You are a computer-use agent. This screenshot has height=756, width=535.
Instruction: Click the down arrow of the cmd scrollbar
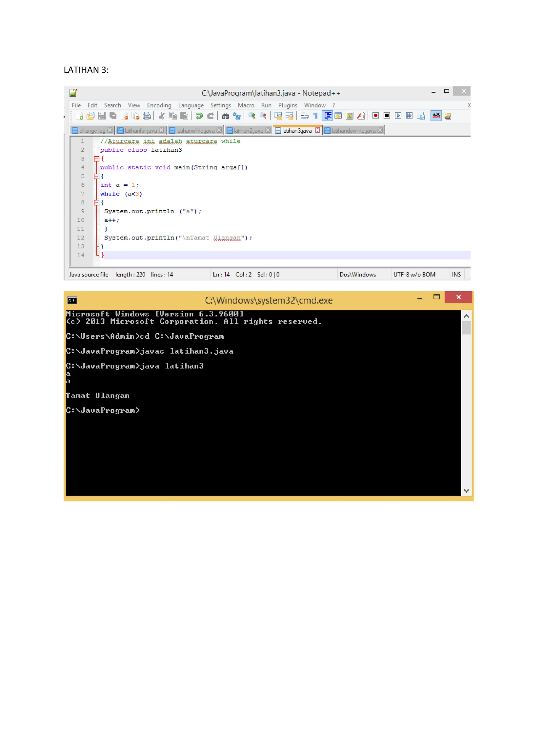click(466, 491)
